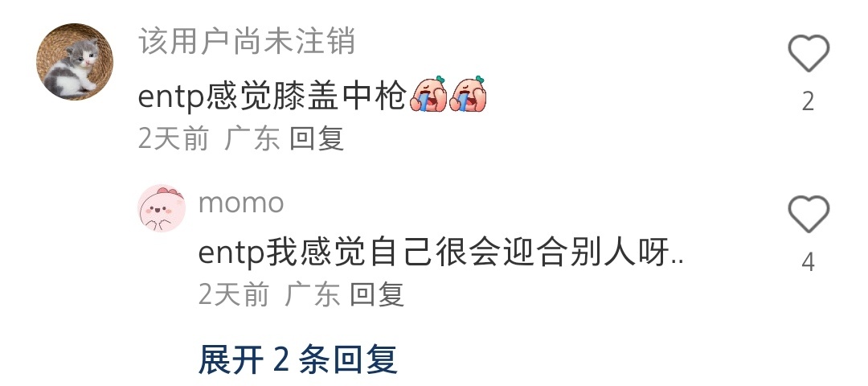Screen dimensions: 868x386
Task: Click like count 4 under momo's heart
Action: tap(809, 262)
